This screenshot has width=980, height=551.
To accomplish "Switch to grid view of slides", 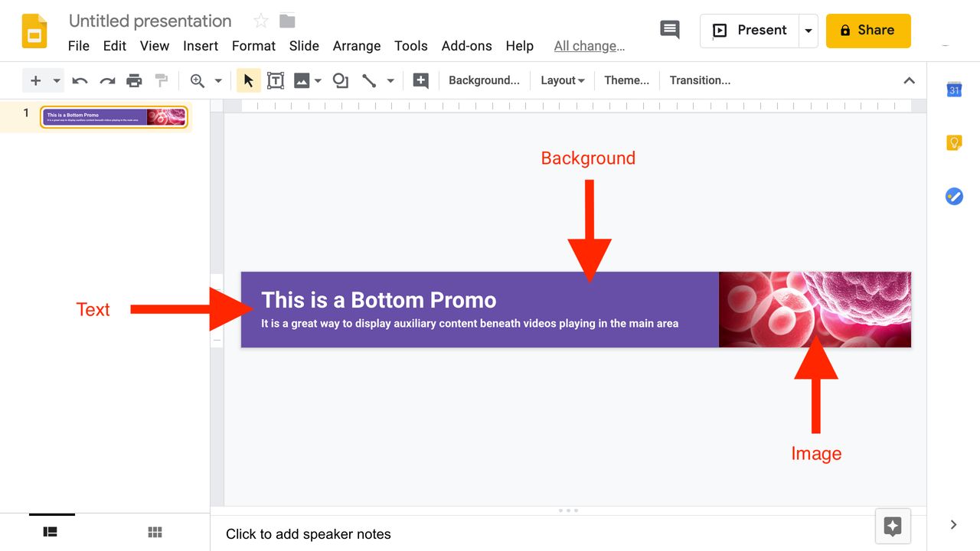I will coord(154,531).
